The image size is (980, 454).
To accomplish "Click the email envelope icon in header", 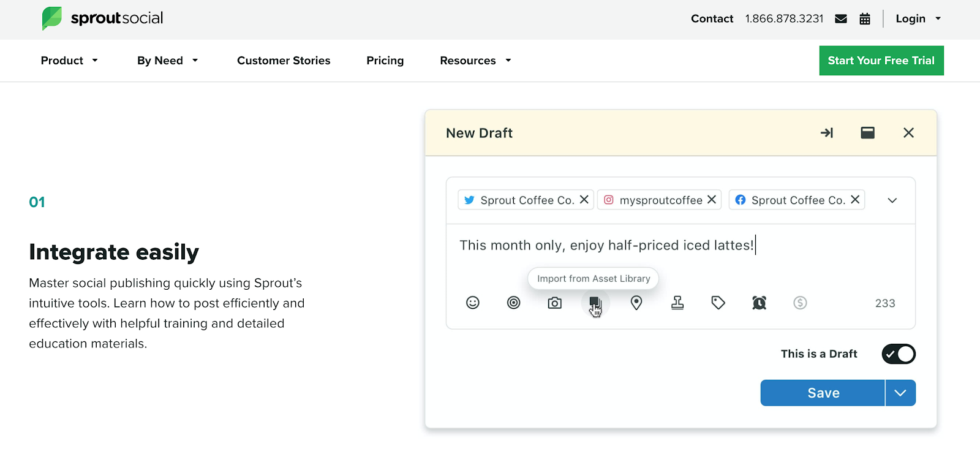I will coord(841,19).
